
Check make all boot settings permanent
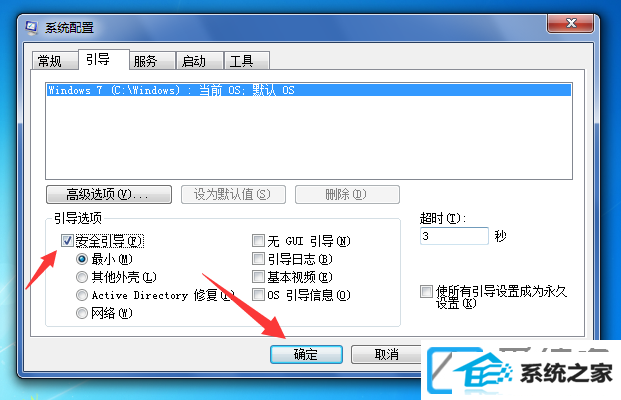tap(426, 292)
